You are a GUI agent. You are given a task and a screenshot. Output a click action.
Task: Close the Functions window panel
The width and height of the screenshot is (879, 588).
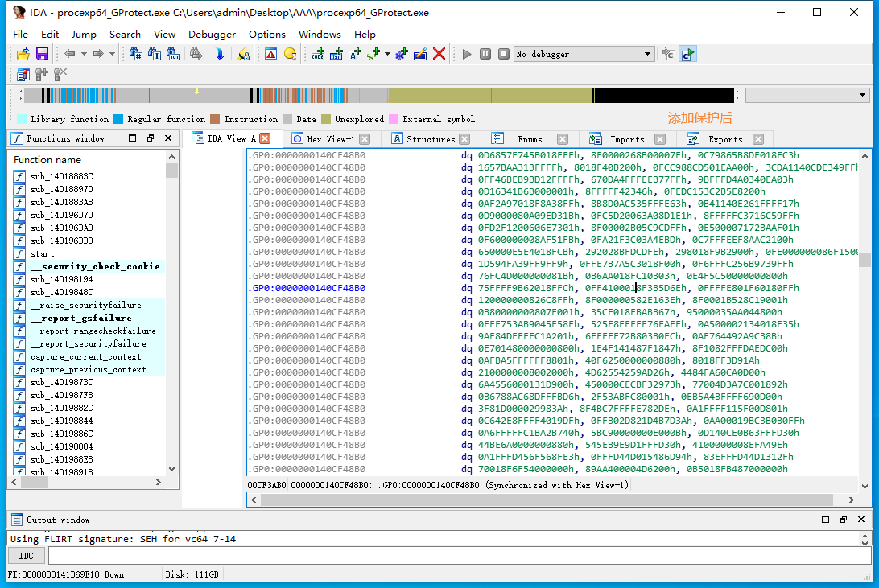[168, 138]
